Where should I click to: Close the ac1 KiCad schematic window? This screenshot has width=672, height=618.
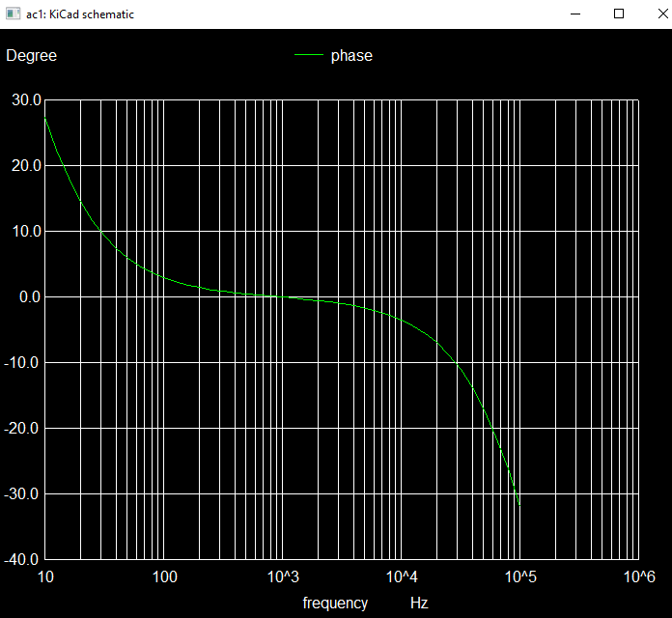tap(662, 14)
